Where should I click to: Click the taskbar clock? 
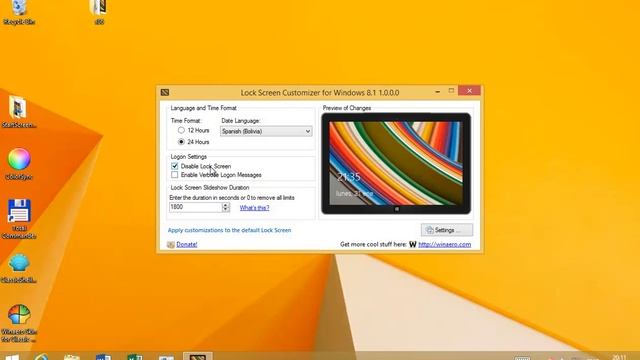[x=619, y=357]
